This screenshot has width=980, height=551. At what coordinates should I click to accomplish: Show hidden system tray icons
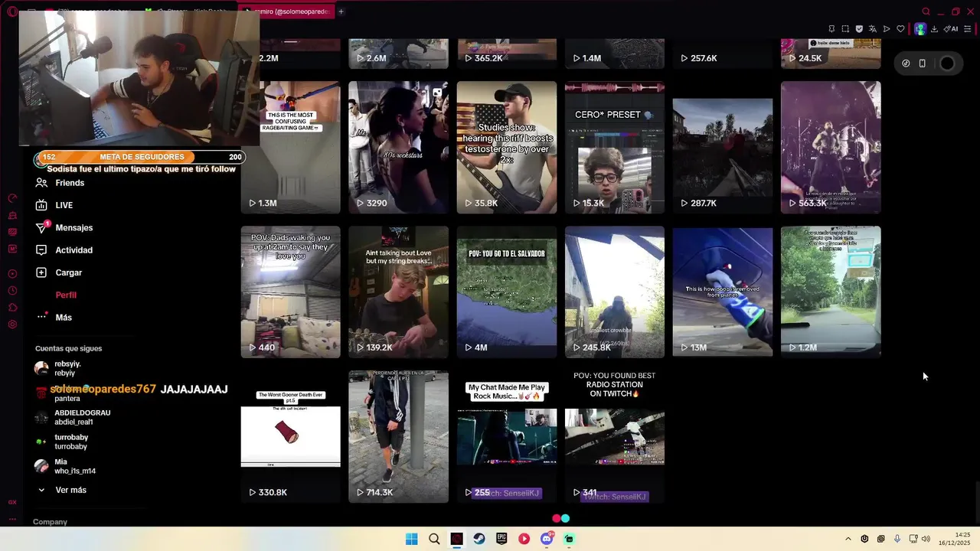pos(848,539)
